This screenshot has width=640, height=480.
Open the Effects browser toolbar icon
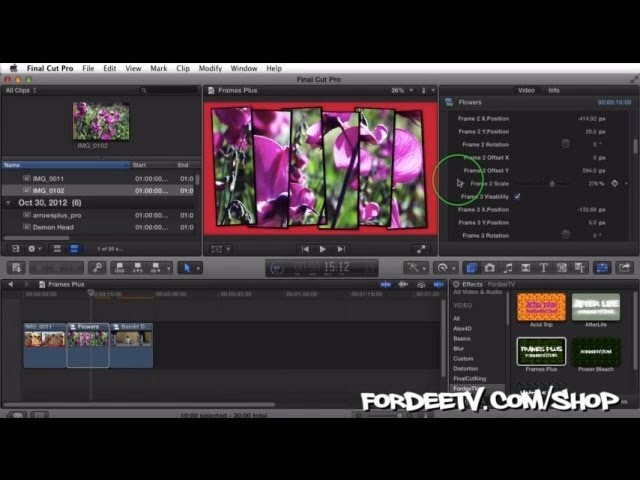coord(472,268)
